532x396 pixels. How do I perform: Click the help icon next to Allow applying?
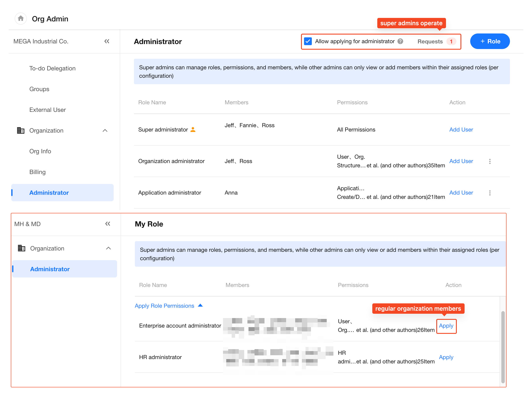pos(400,41)
